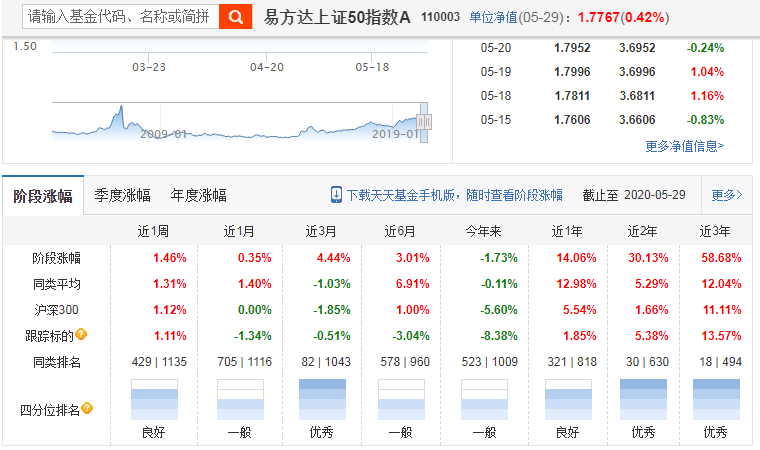
Task: Click the -0.83% daily change value
Action: point(705,120)
